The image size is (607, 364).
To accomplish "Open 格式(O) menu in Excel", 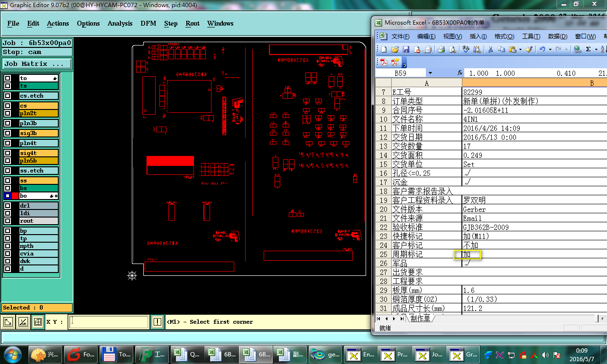I will tap(504, 36).
